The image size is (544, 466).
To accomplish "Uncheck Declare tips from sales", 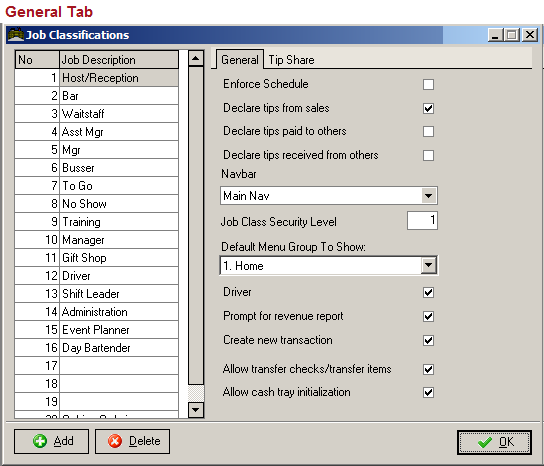I will click(x=428, y=108).
